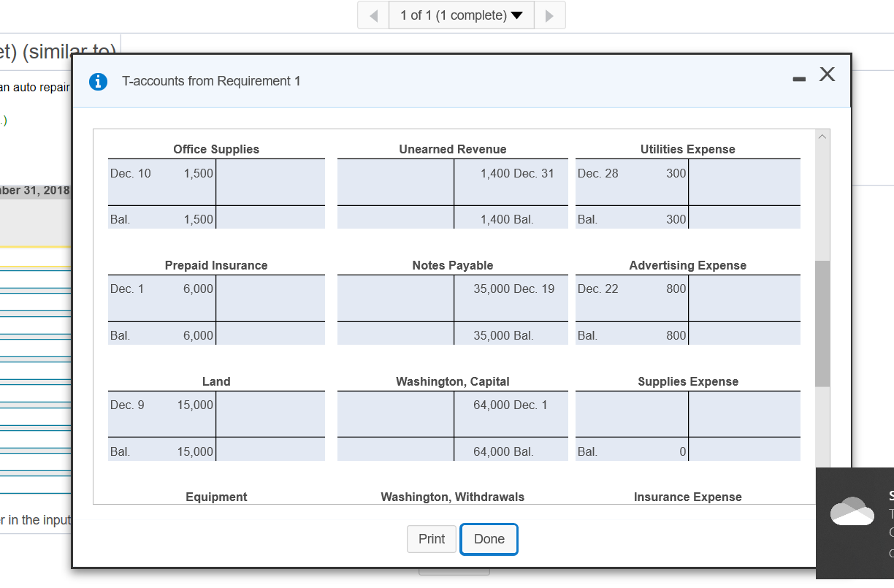Screen dimensions: 894x588
Task: Click the Done button
Action: tap(489, 539)
